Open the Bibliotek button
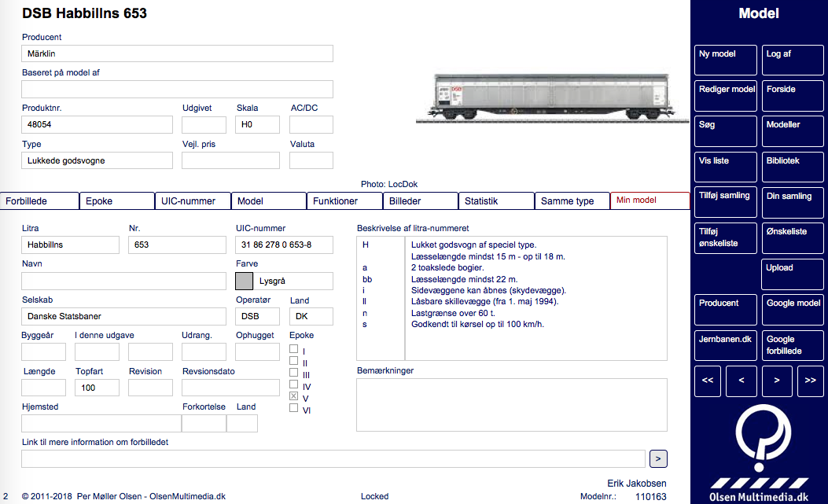The height and width of the screenshot is (504, 828). 793,167
